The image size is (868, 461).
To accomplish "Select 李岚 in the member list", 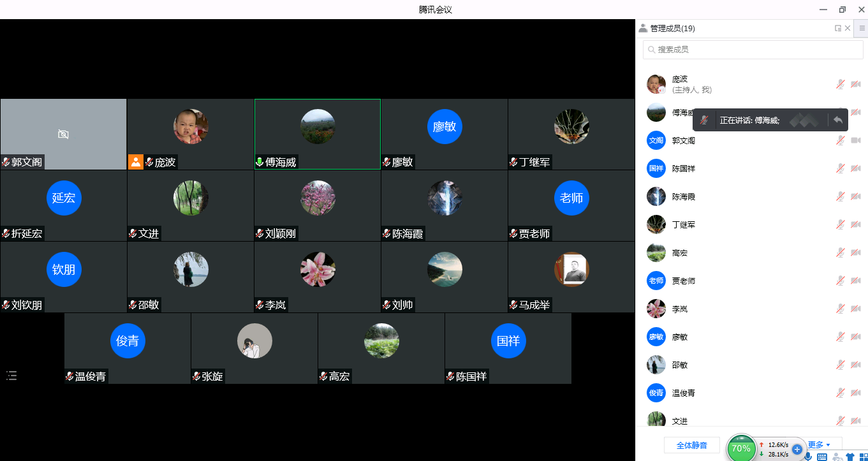I will tap(679, 309).
